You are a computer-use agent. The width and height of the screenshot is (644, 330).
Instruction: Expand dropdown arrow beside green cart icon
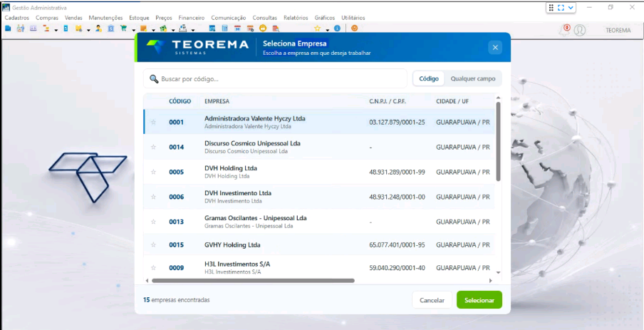tap(133, 30)
